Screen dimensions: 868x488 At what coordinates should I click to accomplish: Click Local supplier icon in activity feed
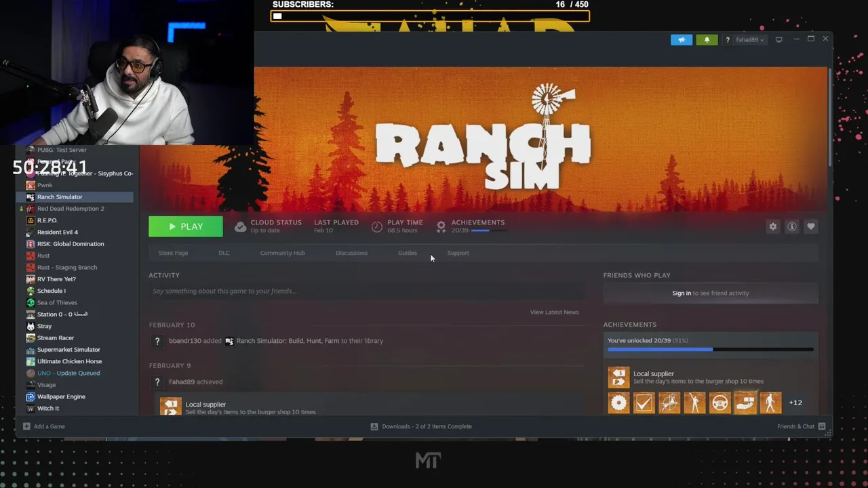[170, 406]
